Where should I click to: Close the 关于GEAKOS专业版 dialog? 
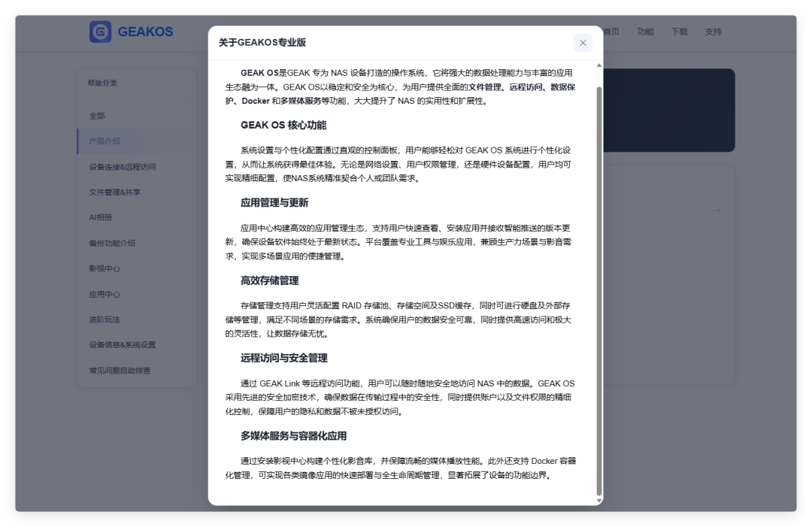click(x=583, y=43)
